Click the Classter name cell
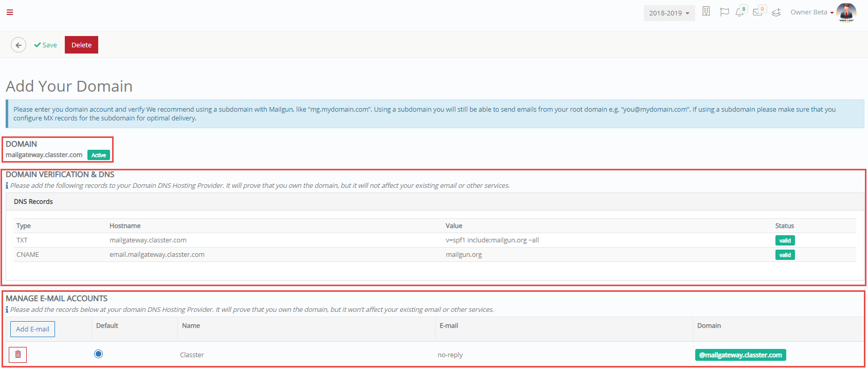868x368 pixels. tap(192, 355)
